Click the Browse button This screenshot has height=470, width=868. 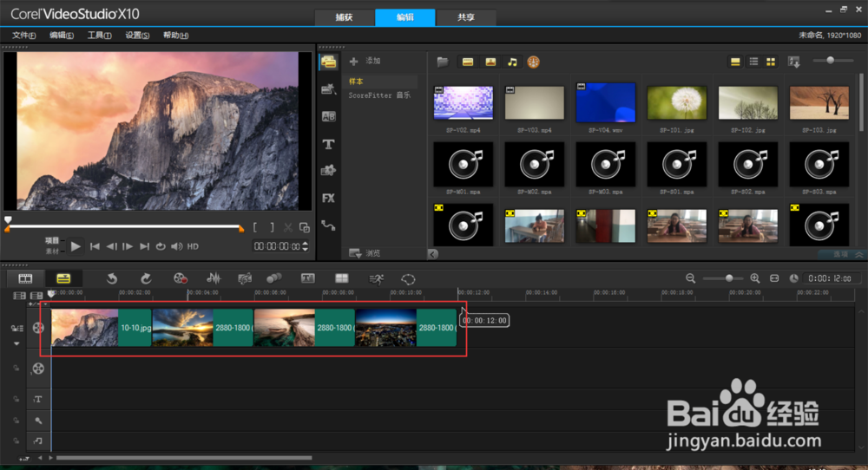point(365,253)
